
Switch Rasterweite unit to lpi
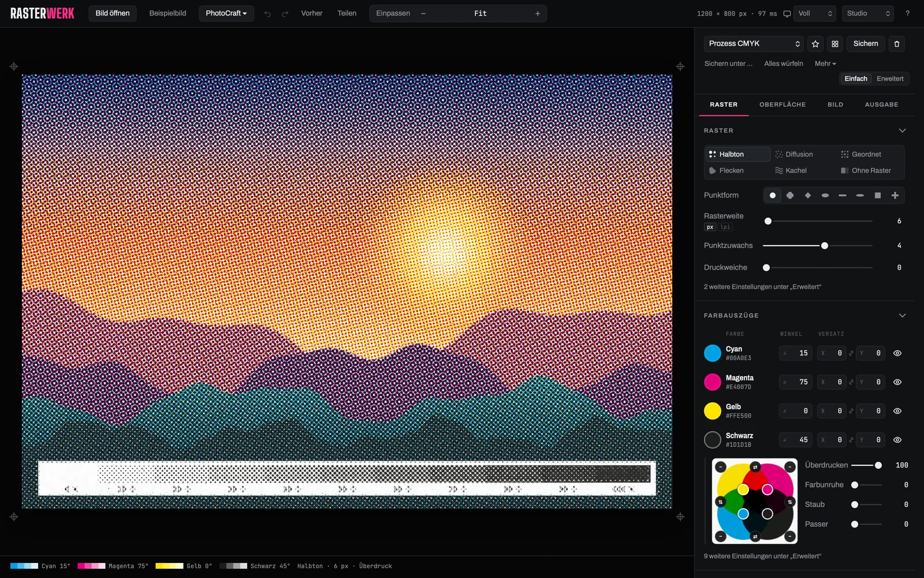coord(725,227)
